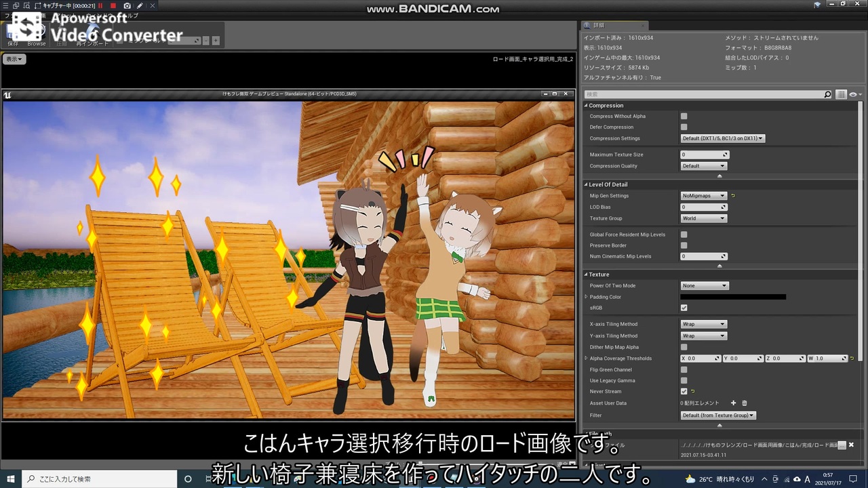
Task: Collapse the Level Of Detail section
Action: [587, 184]
